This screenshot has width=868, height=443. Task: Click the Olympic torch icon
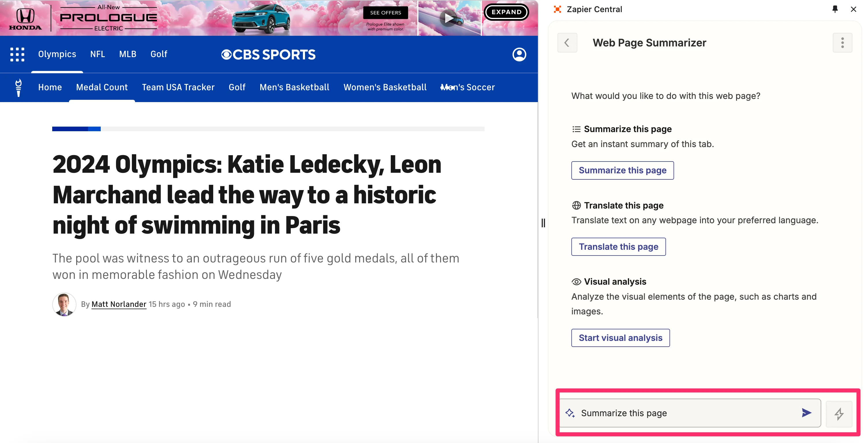click(18, 87)
